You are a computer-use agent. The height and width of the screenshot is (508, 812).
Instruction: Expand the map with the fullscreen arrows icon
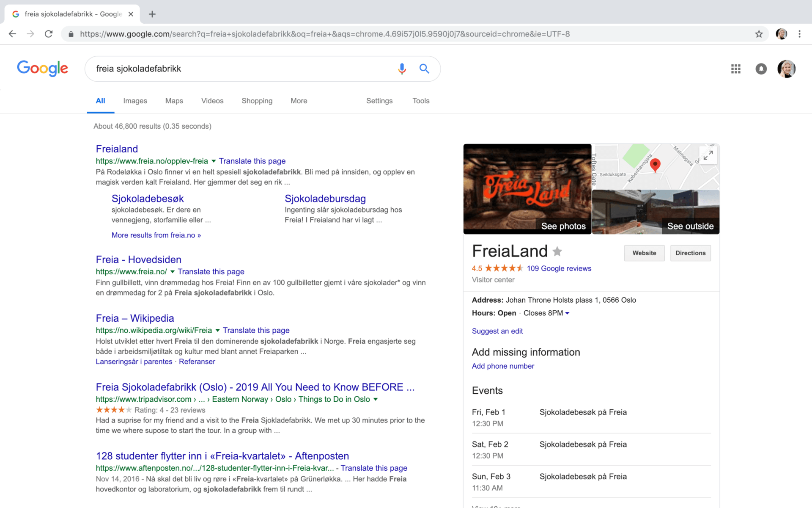[x=708, y=155]
